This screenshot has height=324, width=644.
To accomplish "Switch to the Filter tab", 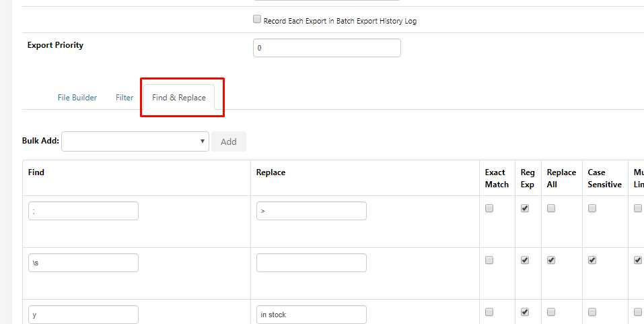I will (124, 98).
